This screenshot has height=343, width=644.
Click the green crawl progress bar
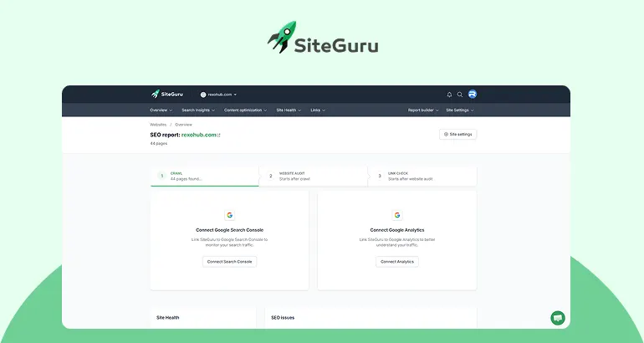tap(205, 186)
